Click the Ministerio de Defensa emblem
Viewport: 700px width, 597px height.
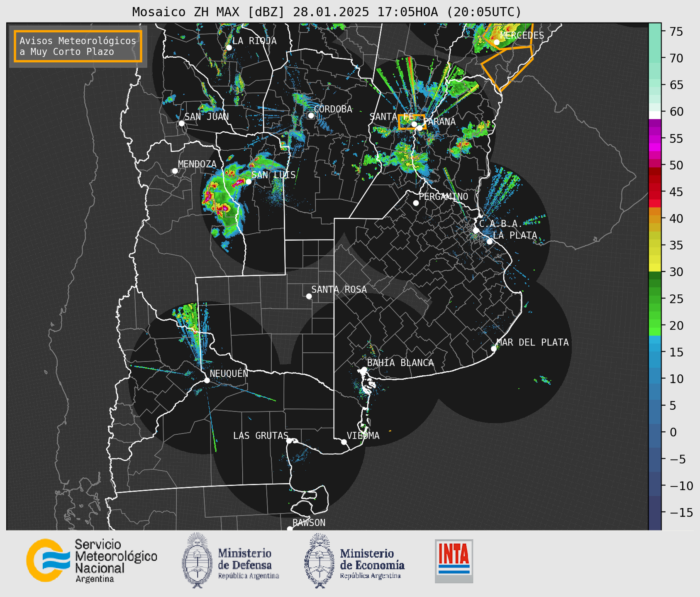tap(197, 560)
